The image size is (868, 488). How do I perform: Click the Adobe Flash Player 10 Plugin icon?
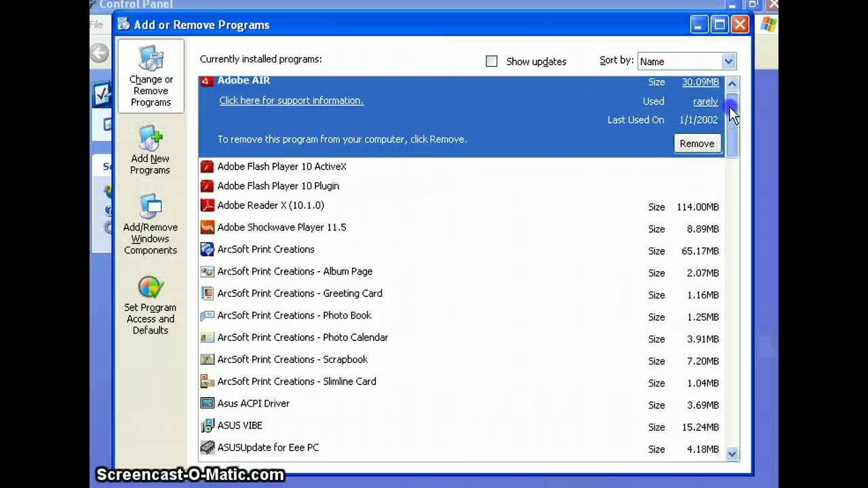coord(207,186)
